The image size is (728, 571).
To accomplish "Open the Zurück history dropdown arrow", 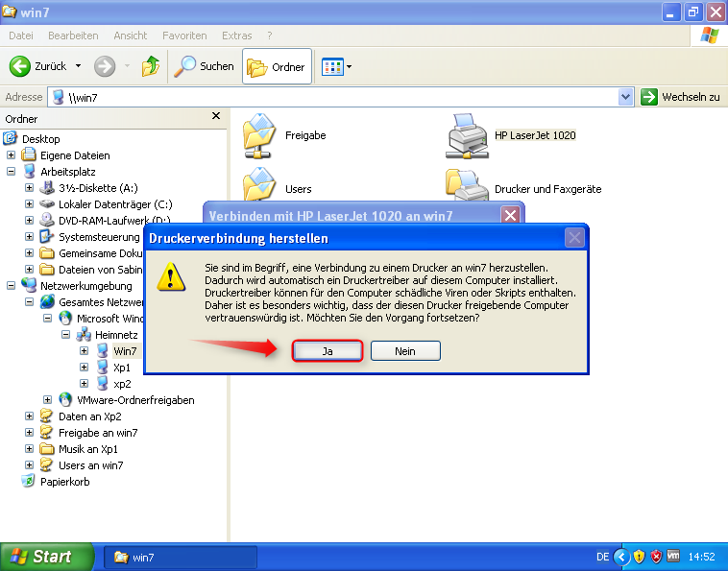I will pyautogui.click(x=78, y=66).
